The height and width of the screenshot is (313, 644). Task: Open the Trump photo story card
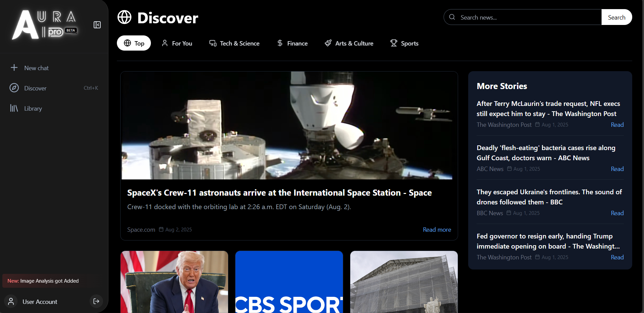click(174, 282)
